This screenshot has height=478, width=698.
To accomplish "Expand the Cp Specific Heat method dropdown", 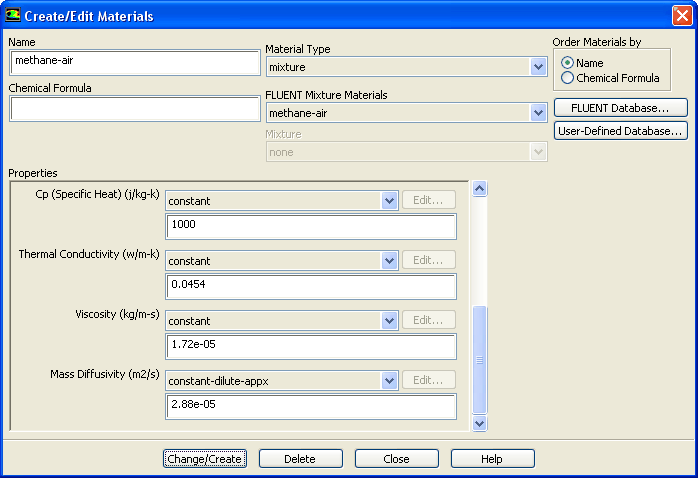I will tap(390, 201).
